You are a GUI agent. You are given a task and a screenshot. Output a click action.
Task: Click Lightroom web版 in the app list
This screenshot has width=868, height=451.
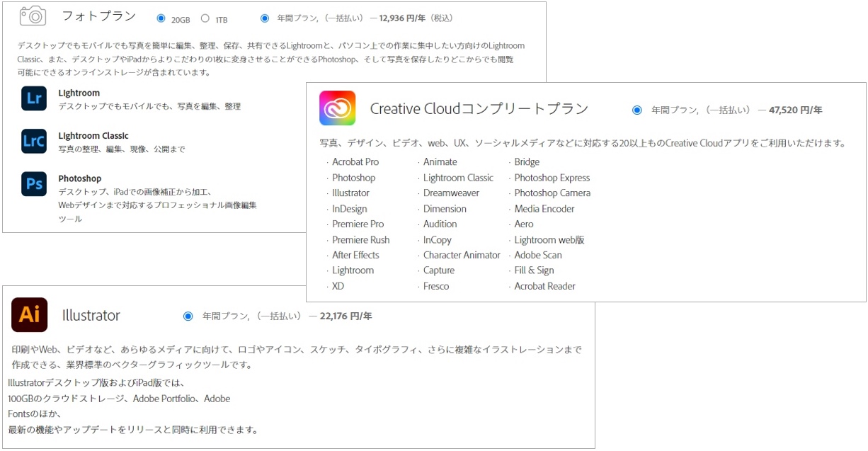click(549, 240)
